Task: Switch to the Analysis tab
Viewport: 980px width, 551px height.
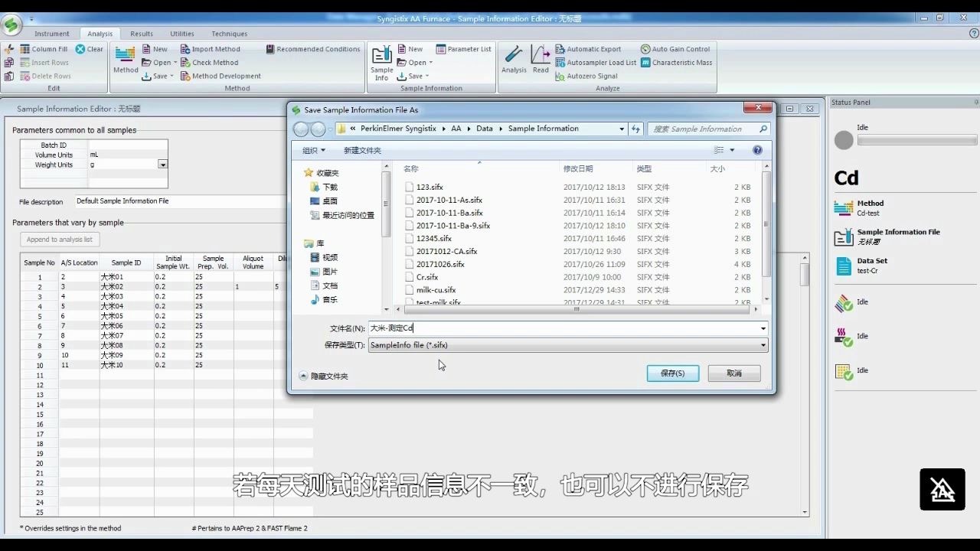Action: point(100,34)
